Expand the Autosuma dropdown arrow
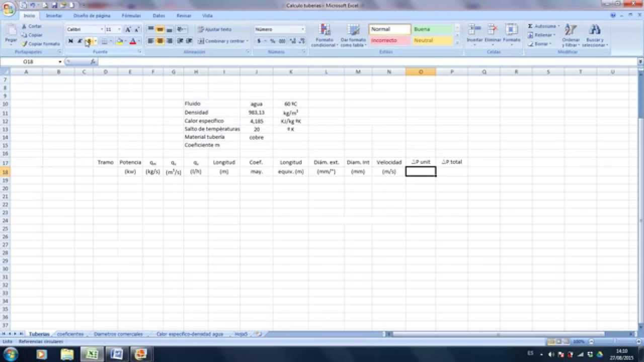 tap(558, 26)
